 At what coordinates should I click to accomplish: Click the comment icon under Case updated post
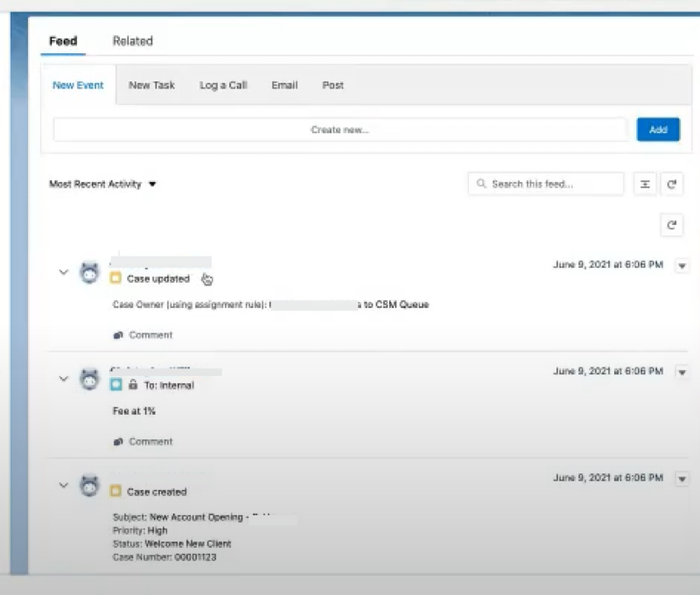(118, 335)
